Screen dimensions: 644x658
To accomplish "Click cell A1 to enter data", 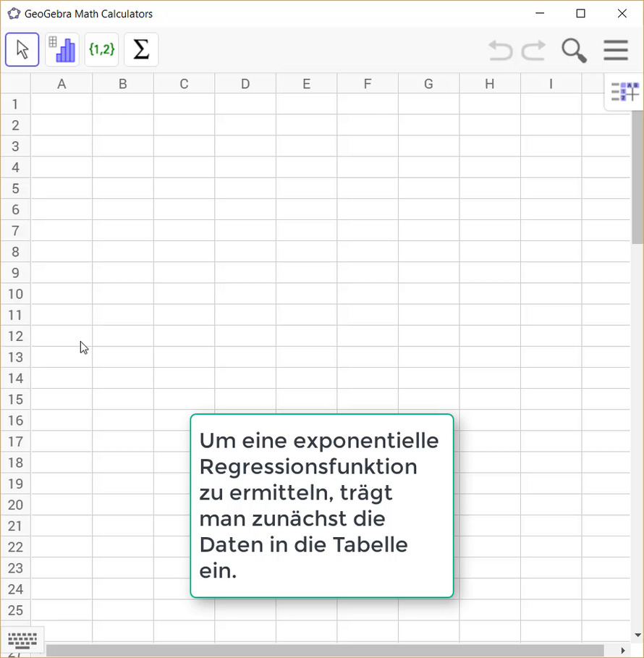I will coord(62,104).
